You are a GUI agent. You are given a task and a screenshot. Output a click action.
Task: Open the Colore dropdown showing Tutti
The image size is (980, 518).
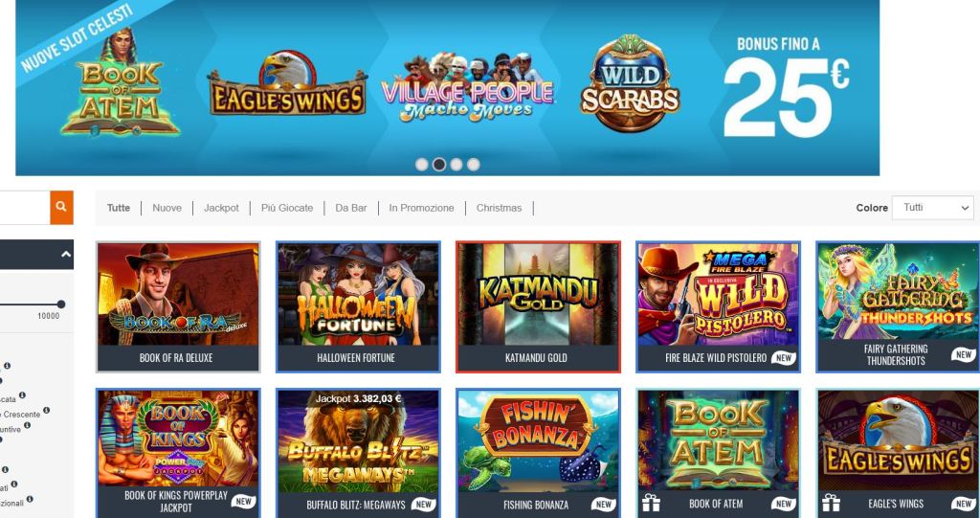point(933,208)
